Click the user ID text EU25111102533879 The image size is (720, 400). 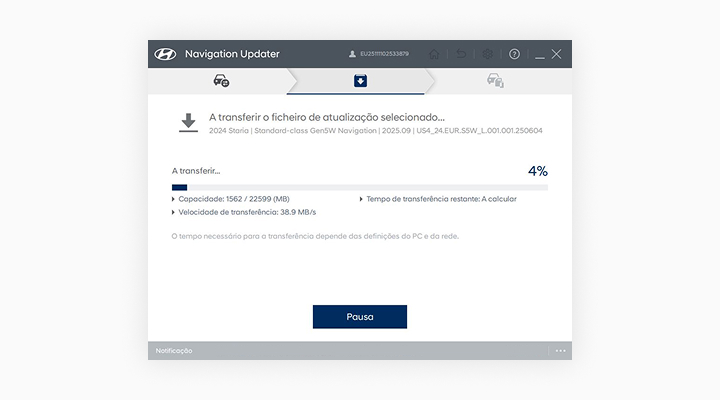(384, 54)
